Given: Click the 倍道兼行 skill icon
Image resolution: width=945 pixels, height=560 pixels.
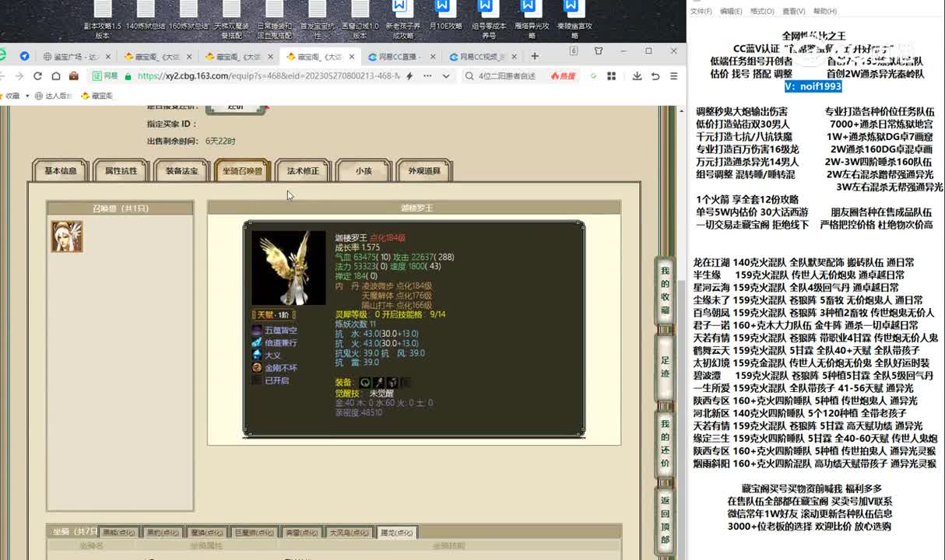Looking at the screenshot, I should (x=257, y=343).
